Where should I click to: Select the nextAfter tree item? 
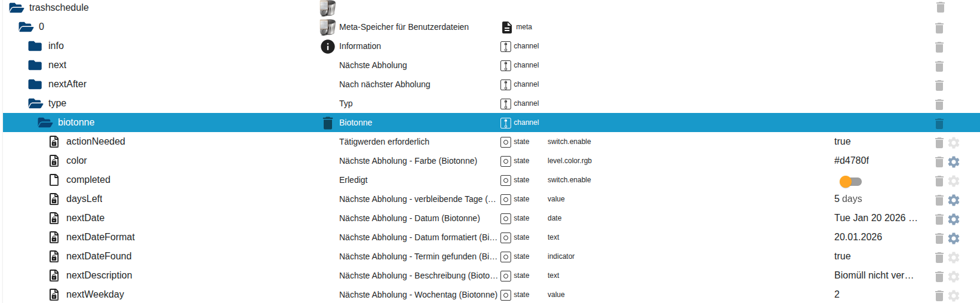[x=67, y=84]
